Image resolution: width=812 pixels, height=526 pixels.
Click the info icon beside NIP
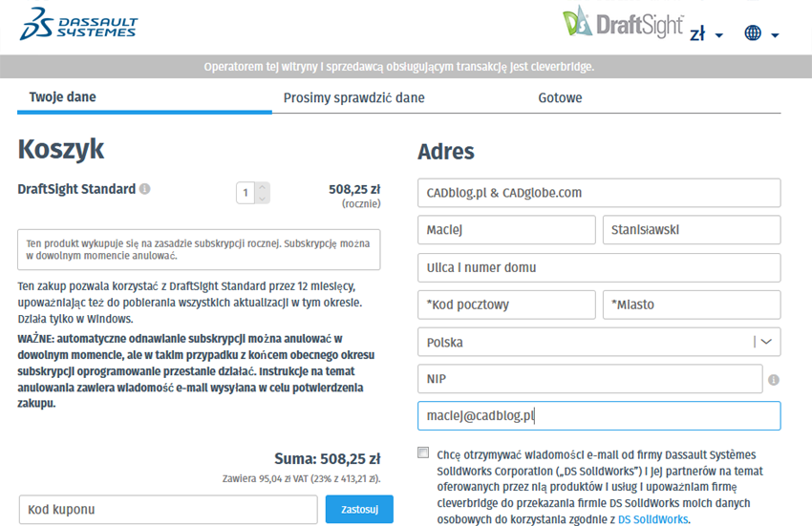pyautogui.click(x=774, y=380)
